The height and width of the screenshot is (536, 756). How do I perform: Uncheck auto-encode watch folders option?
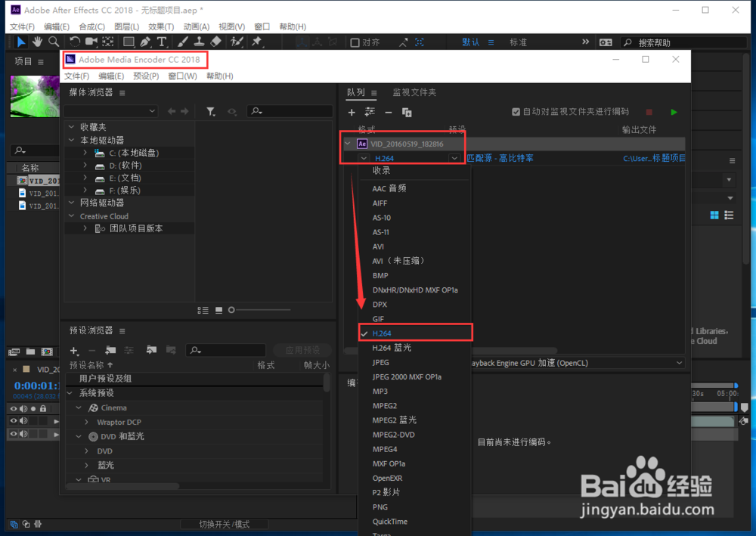pos(515,111)
